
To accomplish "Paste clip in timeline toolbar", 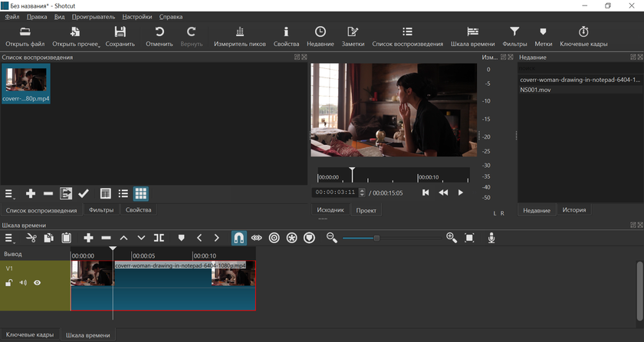I will click(x=66, y=238).
